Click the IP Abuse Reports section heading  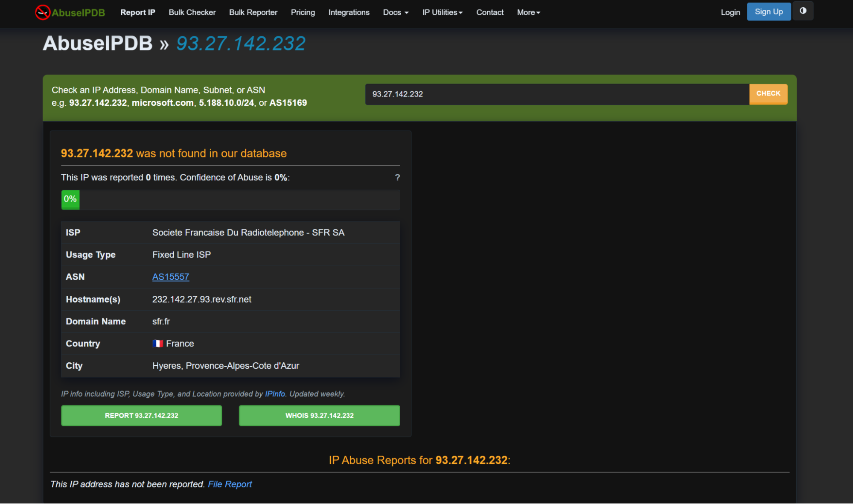[x=419, y=460]
